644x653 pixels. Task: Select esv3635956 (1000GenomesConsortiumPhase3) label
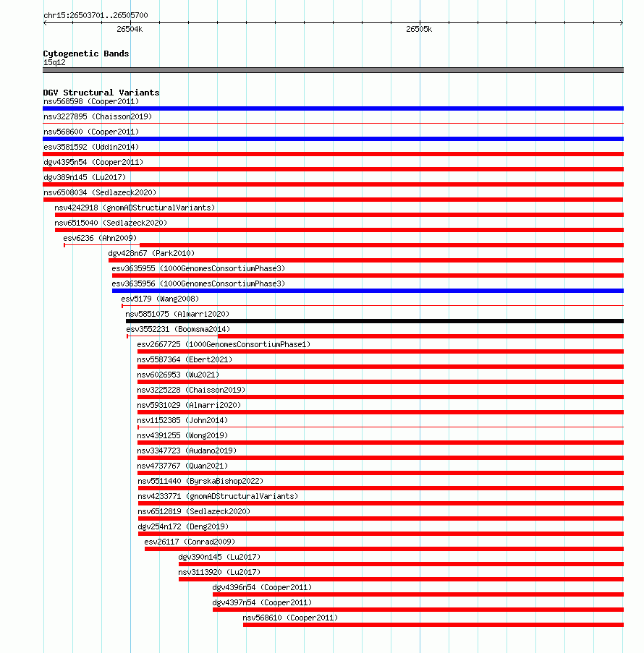(198, 284)
